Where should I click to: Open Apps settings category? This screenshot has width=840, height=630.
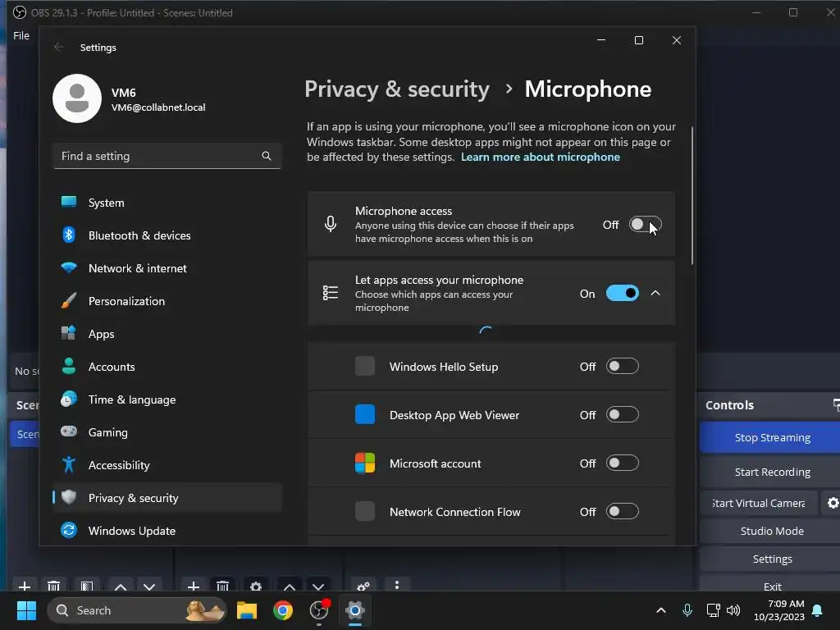coord(167,334)
